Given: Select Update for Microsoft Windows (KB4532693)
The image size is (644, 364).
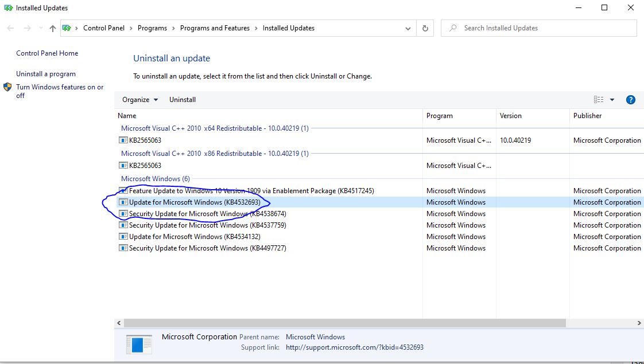Looking at the screenshot, I should (x=195, y=202).
